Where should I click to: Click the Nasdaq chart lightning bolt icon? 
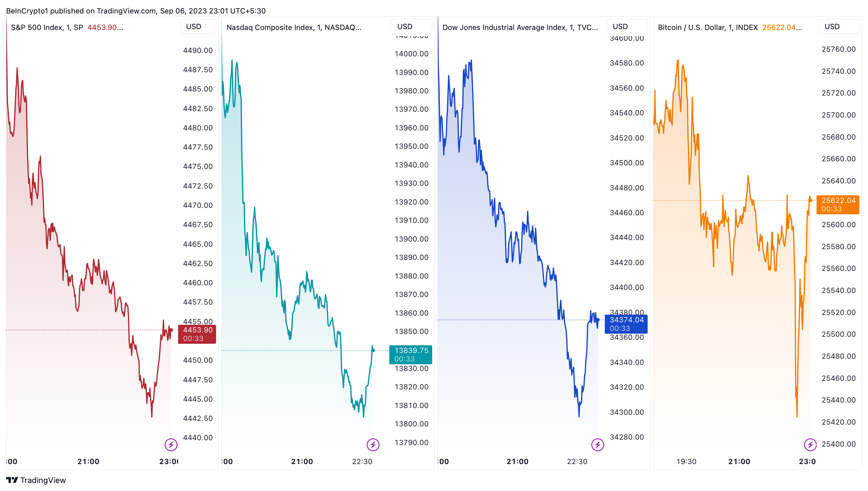click(373, 444)
